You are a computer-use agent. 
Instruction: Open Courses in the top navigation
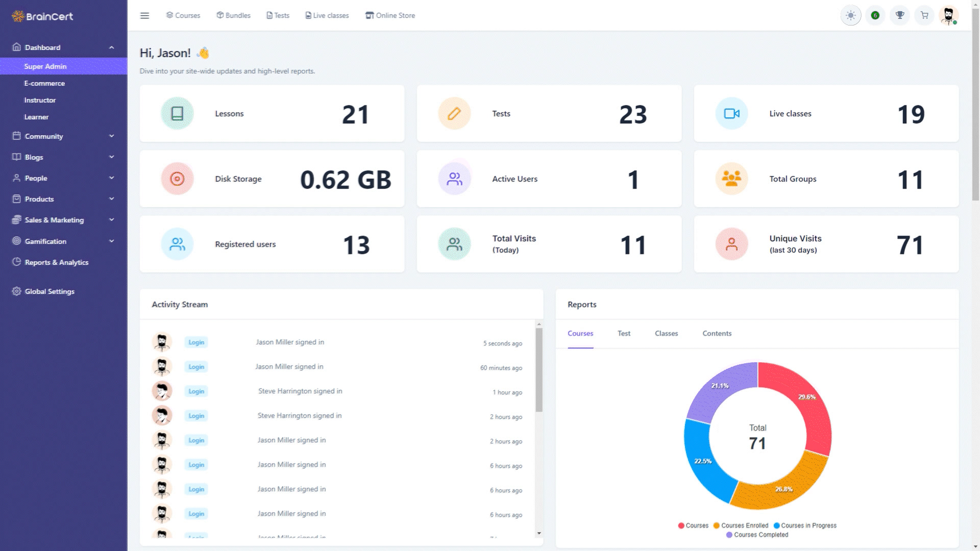[183, 15]
